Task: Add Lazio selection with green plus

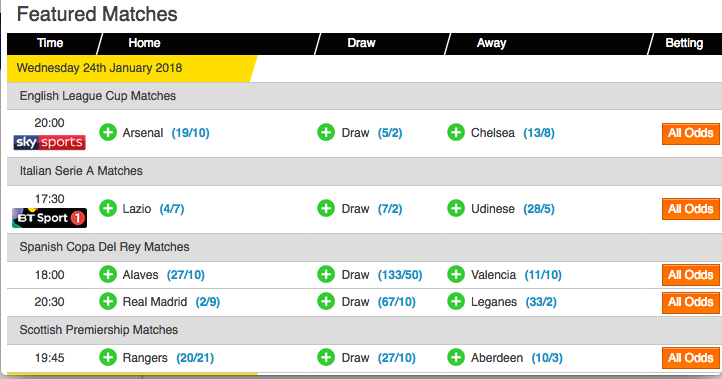Action: coord(108,209)
